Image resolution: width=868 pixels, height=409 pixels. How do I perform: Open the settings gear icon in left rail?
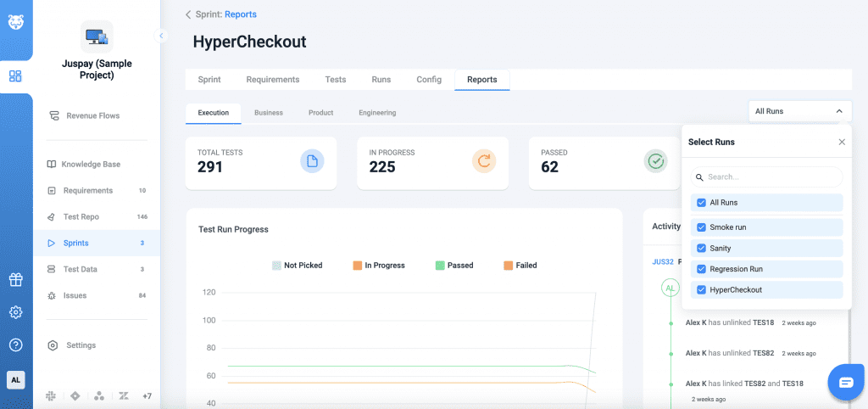pos(15,312)
